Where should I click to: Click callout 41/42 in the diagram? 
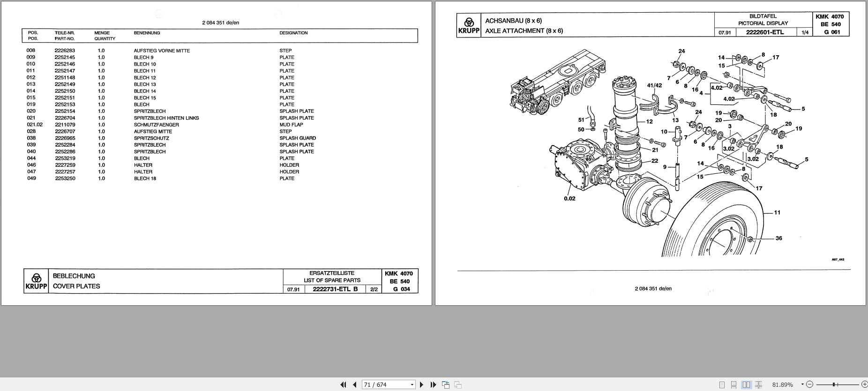654,85
